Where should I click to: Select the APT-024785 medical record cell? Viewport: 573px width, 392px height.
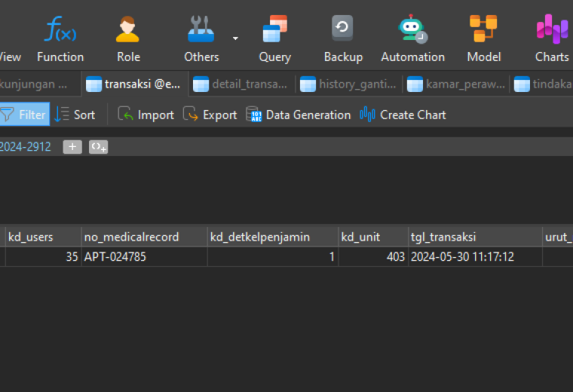(x=144, y=257)
